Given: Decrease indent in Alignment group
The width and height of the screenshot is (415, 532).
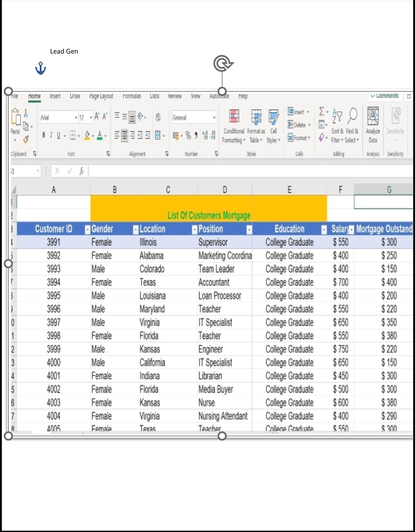Looking at the screenshot, I should tap(140, 135).
